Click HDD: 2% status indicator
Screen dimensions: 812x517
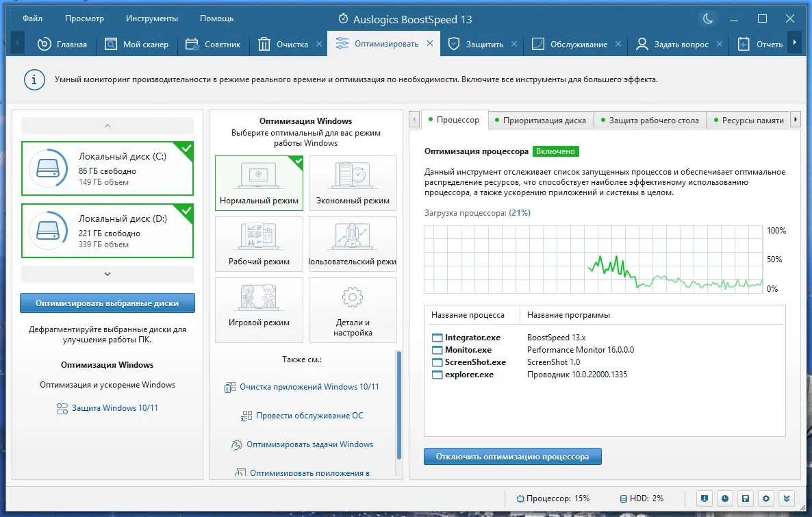tap(642, 499)
